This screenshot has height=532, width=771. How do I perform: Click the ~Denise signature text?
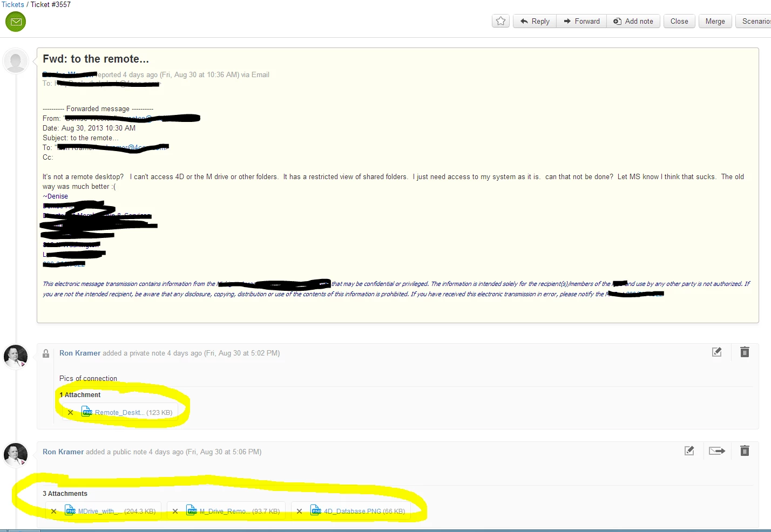56,196
